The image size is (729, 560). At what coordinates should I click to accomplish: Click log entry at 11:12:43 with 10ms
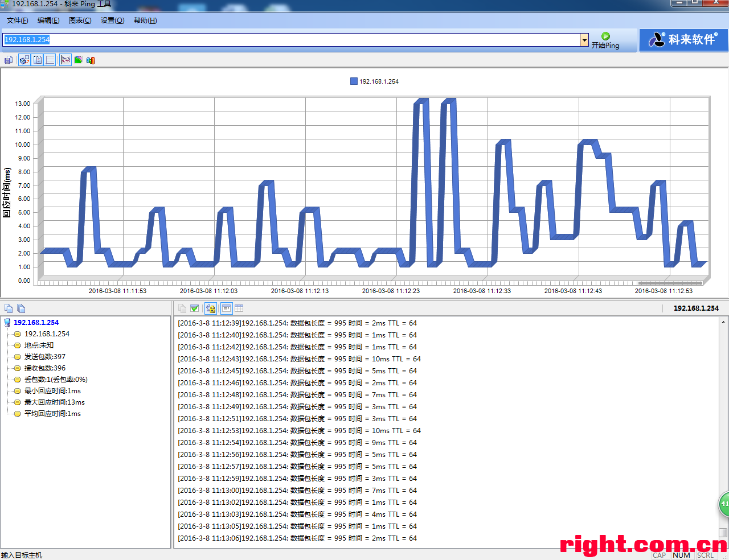click(x=300, y=359)
